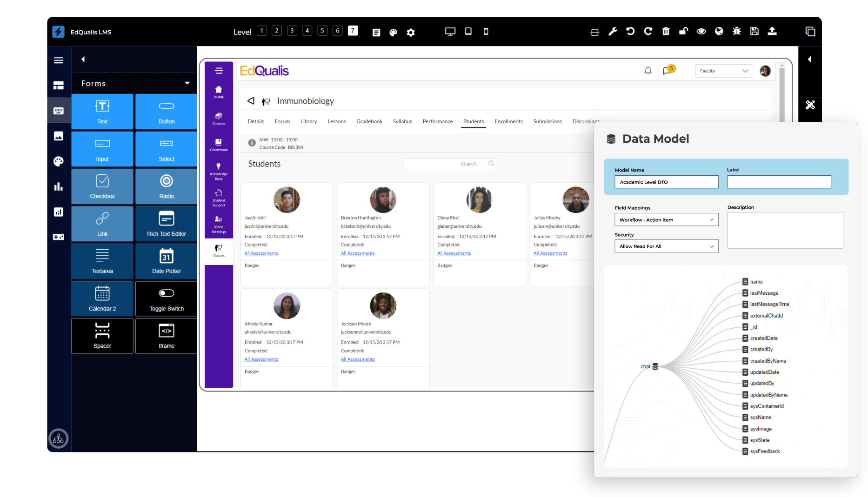Screen dimensions: 868x497
Task: Click the copy pages icon at top right
Action: click(x=810, y=31)
